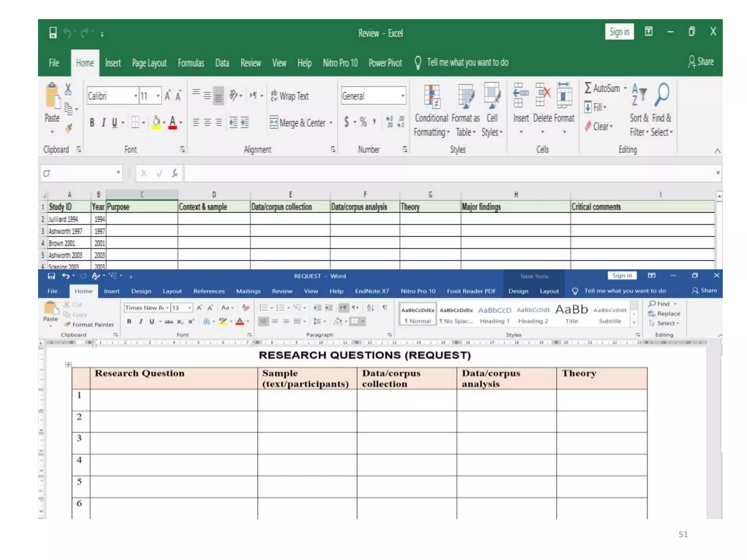The height and width of the screenshot is (560, 747).
Task: Toggle bold in Excel font group
Action: [x=92, y=123]
